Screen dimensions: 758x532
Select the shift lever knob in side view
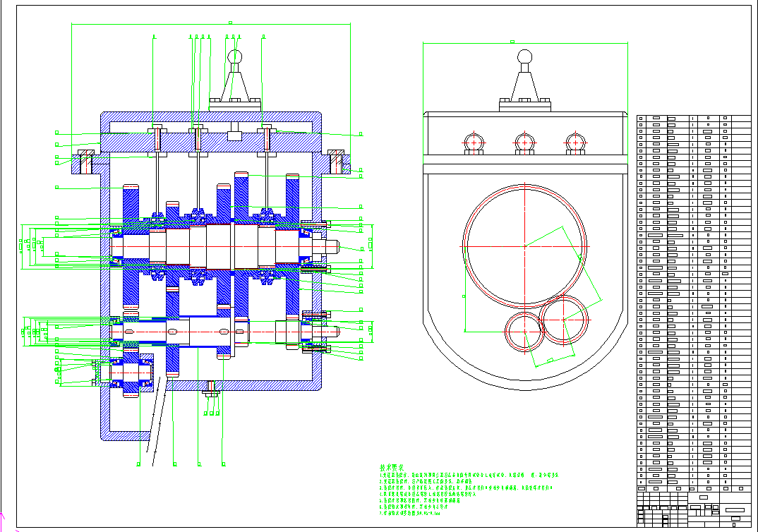pyautogui.click(x=524, y=56)
